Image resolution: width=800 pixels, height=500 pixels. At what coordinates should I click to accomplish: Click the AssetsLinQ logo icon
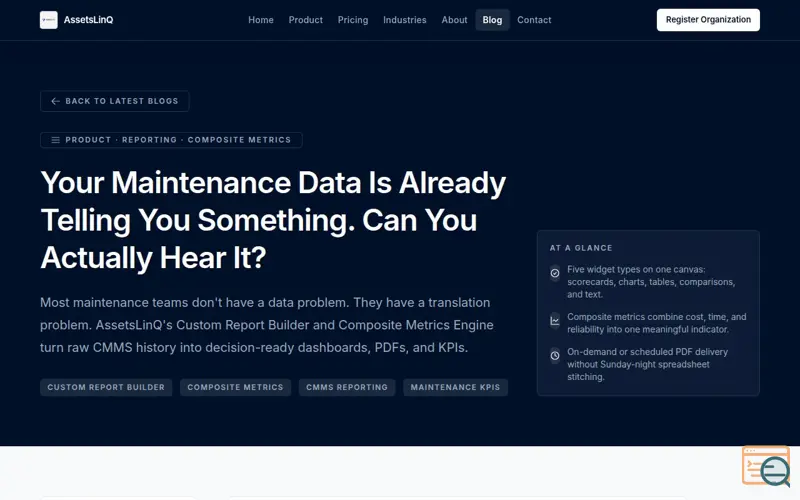coord(48,20)
